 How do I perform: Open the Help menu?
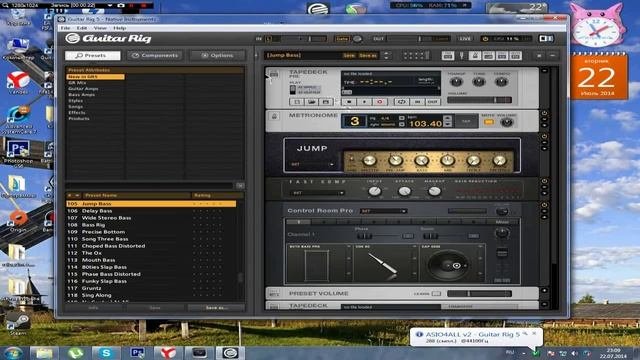[x=120, y=28]
